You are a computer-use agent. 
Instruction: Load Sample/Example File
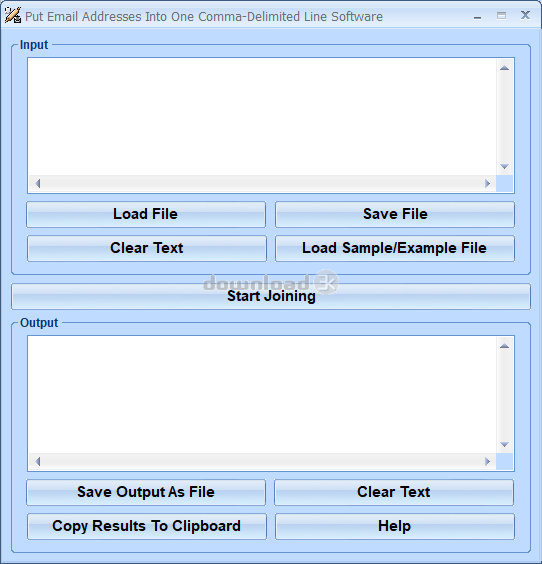coord(395,248)
